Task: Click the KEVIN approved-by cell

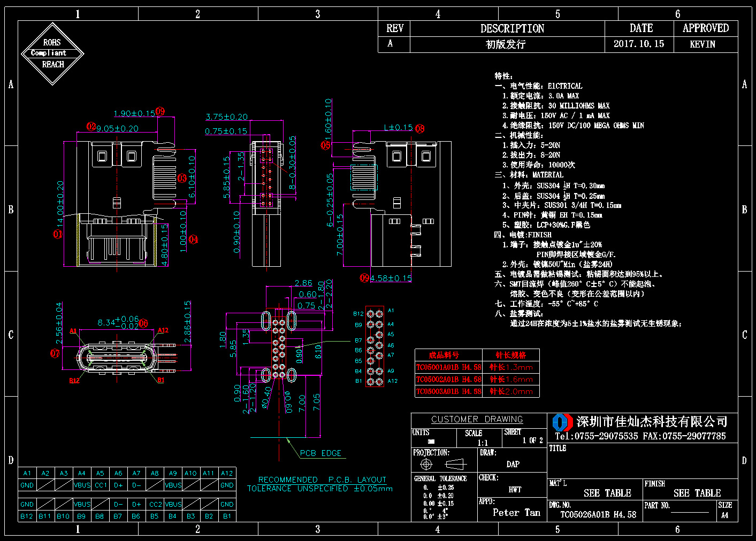Action: (702, 44)
